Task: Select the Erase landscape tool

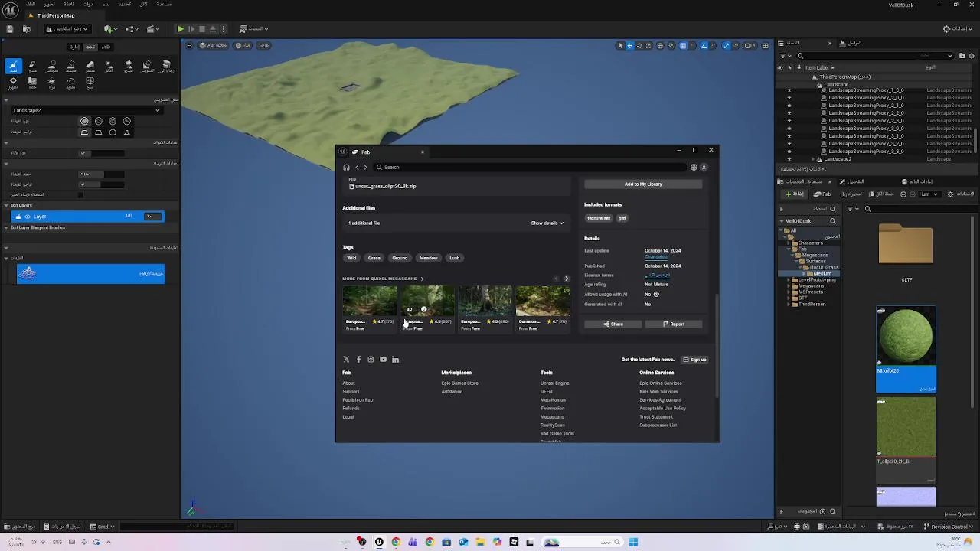Action: point(32,67)
